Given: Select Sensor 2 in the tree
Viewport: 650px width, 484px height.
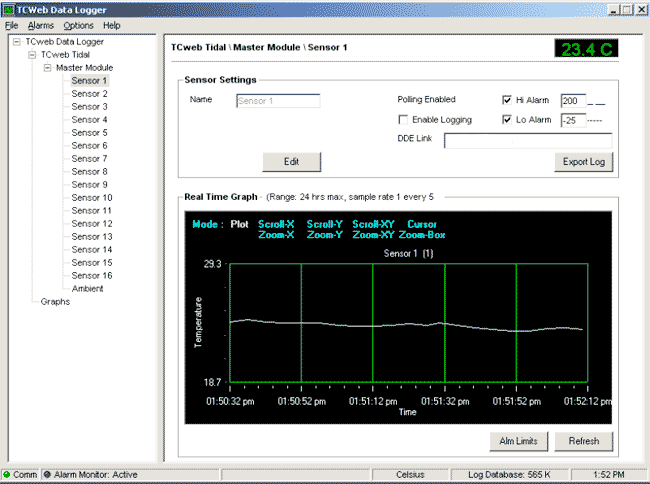Looking at the screenshot, I should (x=89, y=94).
